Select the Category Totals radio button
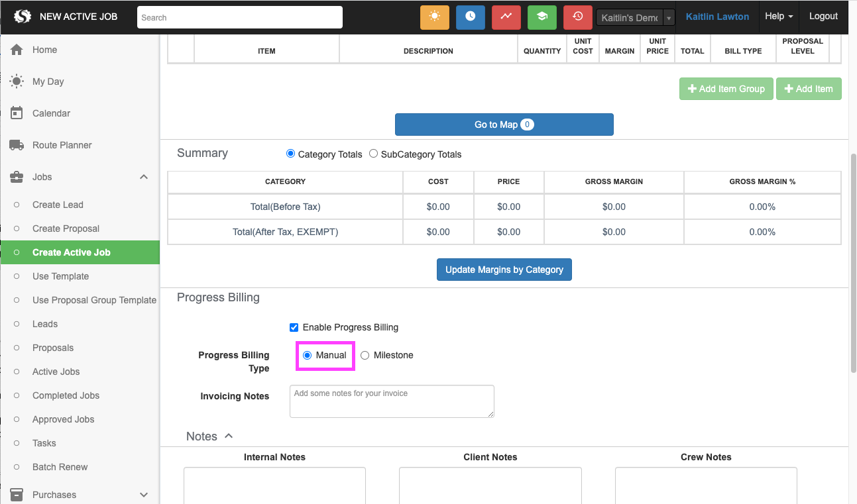 (x=290, y=154)
